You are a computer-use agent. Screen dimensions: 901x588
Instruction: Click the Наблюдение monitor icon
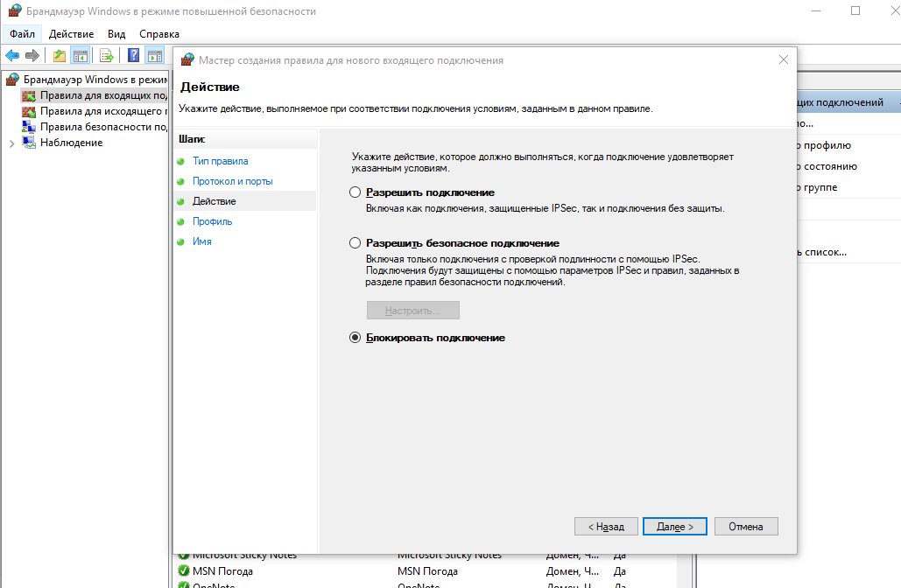tap(29, 143)
